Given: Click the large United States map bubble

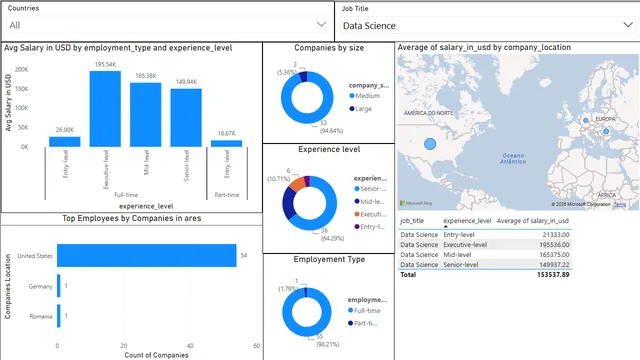Looking at the screenshot, I should click(x=430, y=144).
